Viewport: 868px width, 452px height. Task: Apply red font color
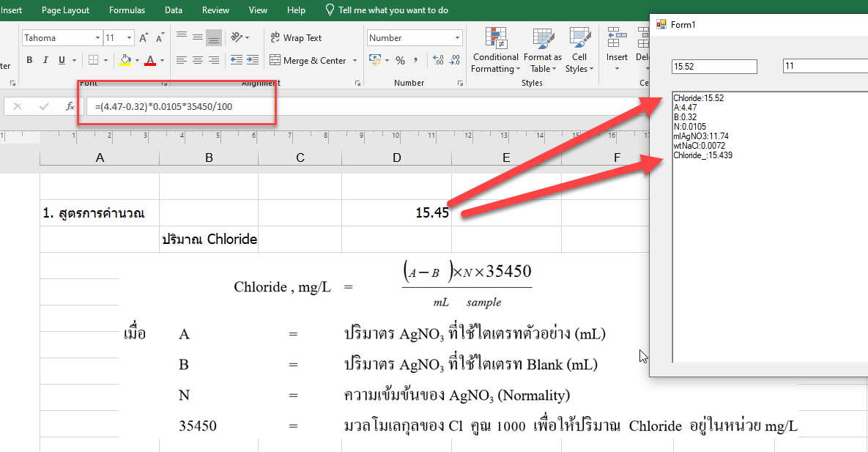tap(150, 60)
